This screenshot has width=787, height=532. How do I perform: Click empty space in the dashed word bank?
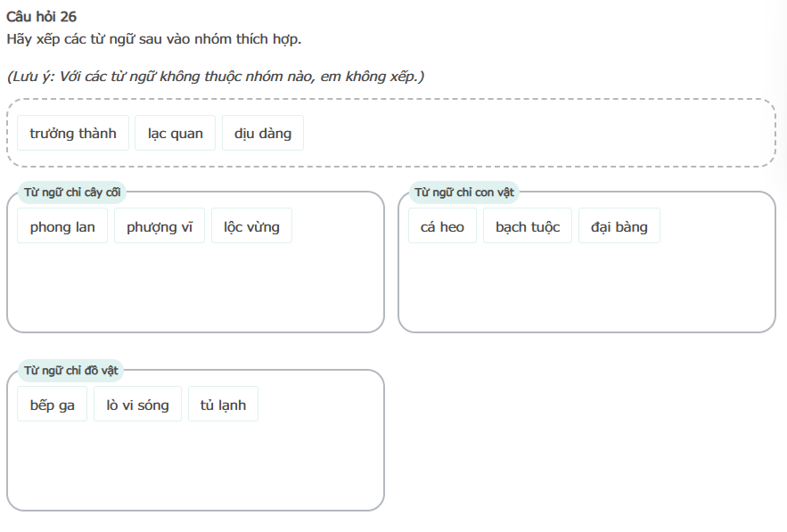(535, 134)
